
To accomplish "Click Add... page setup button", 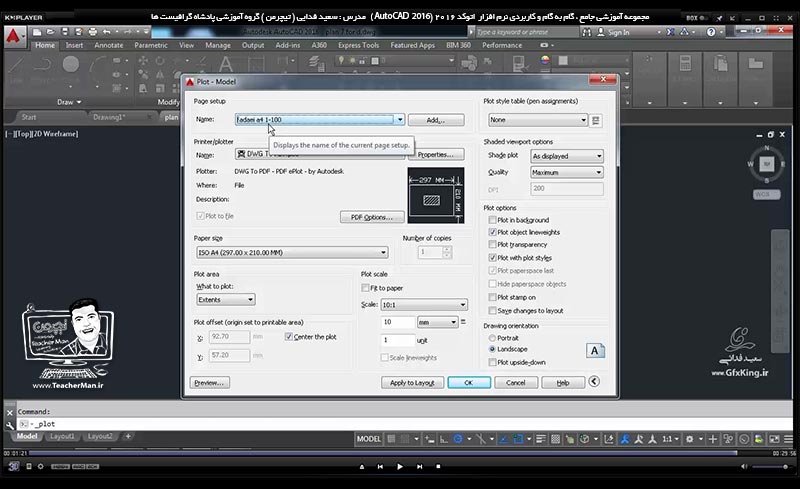I will pos(436,120).
